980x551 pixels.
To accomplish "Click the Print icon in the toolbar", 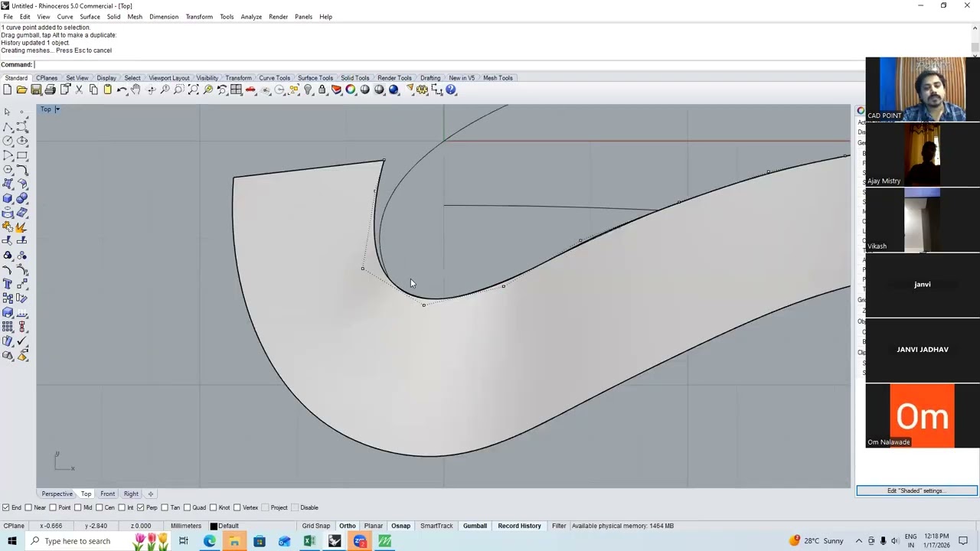I will (x=50, y=90).
